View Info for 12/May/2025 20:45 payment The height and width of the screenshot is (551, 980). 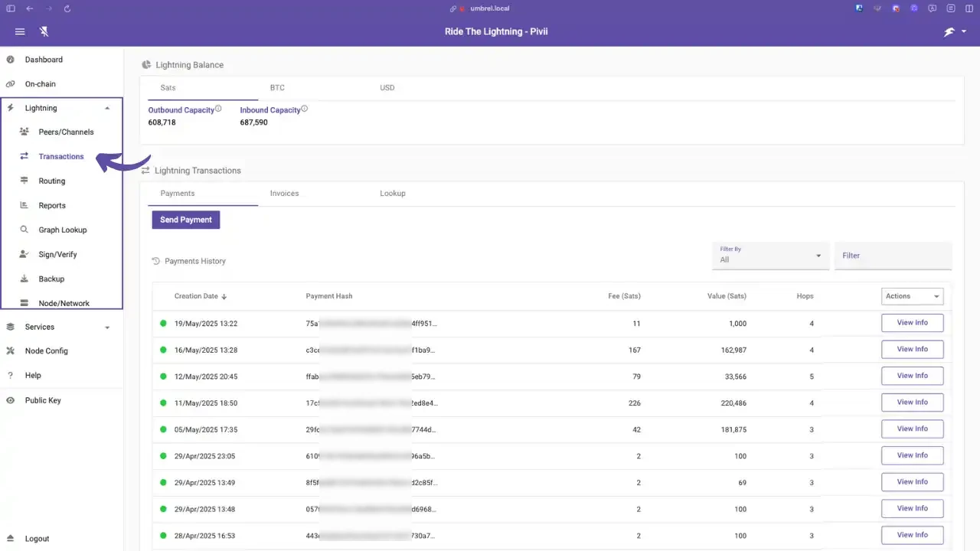pyautogui.click(x=913, y=376)
